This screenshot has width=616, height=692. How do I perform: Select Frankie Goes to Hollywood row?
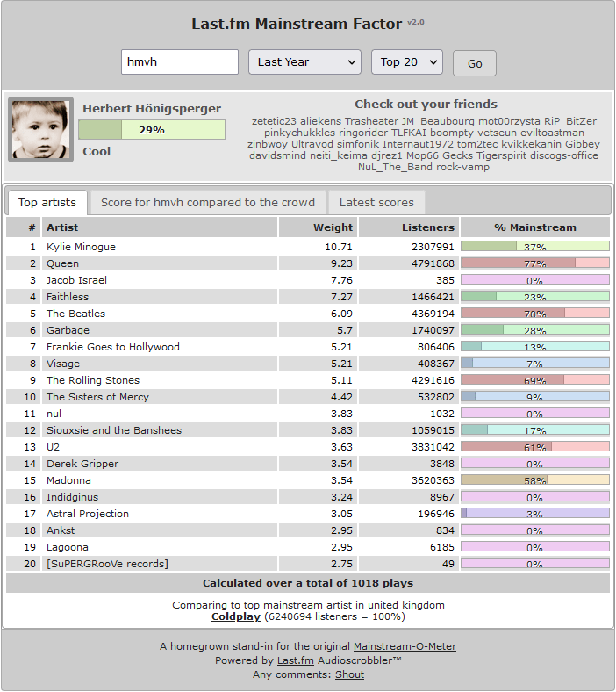[x=308, y=347]
